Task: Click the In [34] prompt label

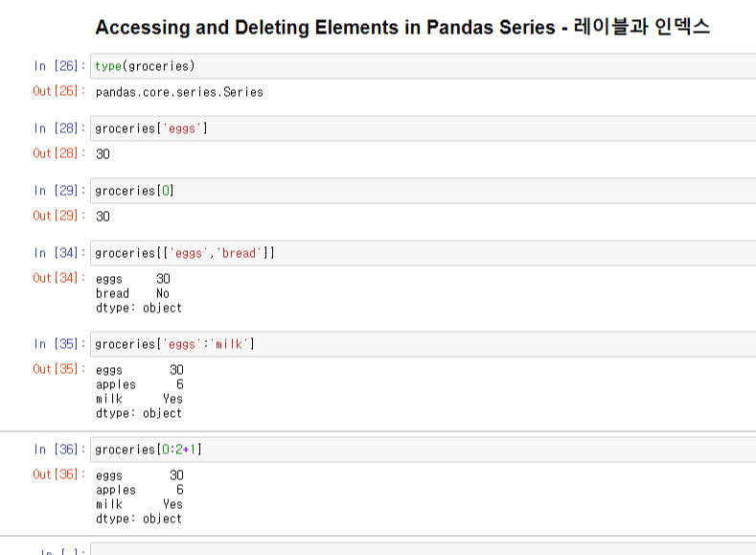Action: pyautogui.click(x=59, y=253)
